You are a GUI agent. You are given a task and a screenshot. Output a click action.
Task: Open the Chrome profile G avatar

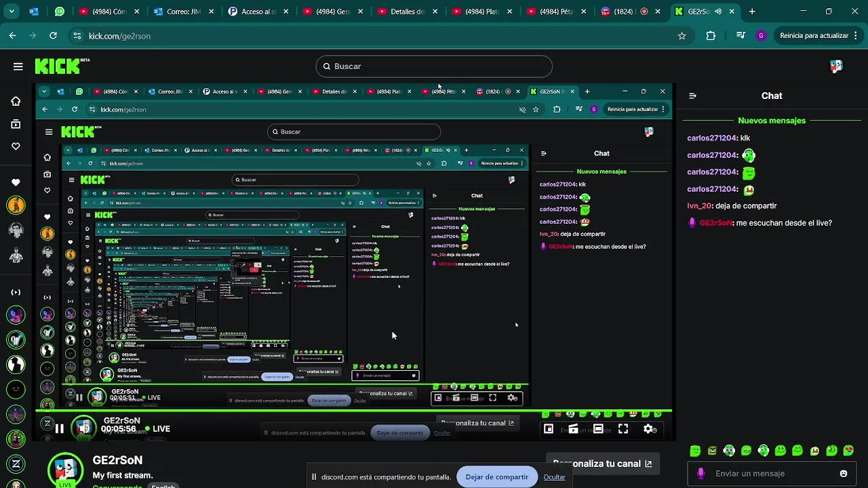click(761, 36)
